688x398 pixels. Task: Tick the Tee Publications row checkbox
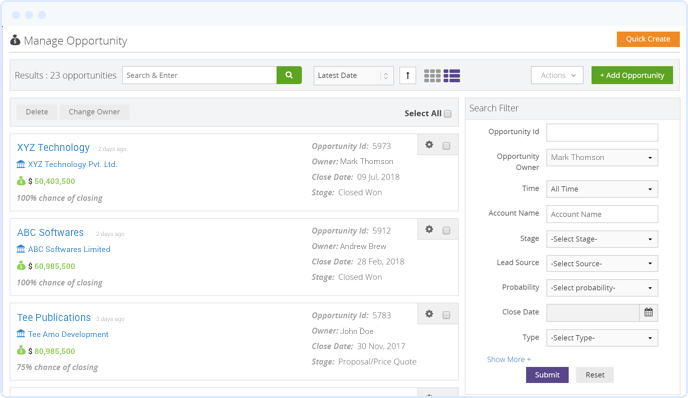pos(446,315)
